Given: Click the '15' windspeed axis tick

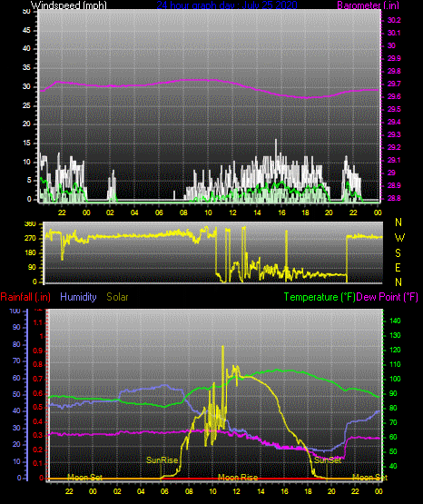Looking at the screenshot, I should [26, 143].
